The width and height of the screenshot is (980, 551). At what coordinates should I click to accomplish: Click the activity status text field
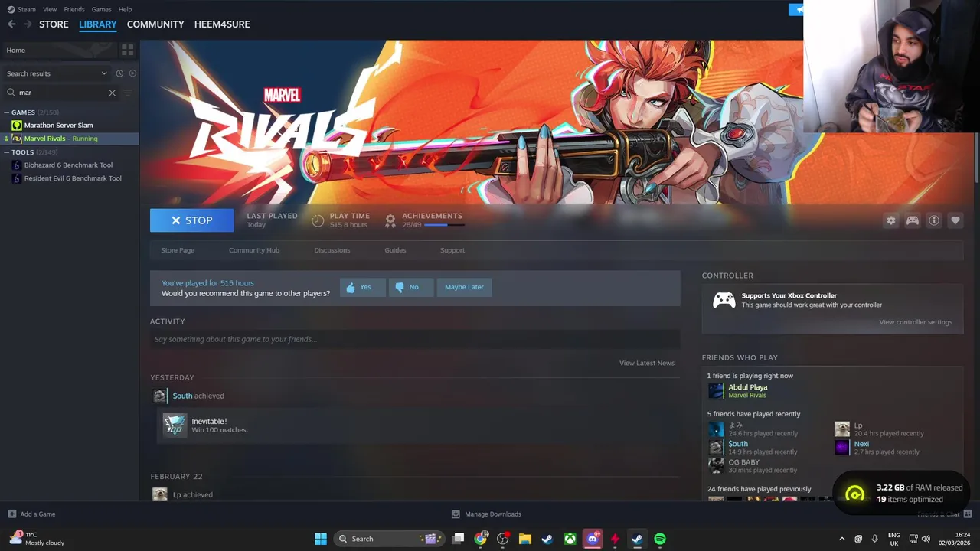click(415, 339)
